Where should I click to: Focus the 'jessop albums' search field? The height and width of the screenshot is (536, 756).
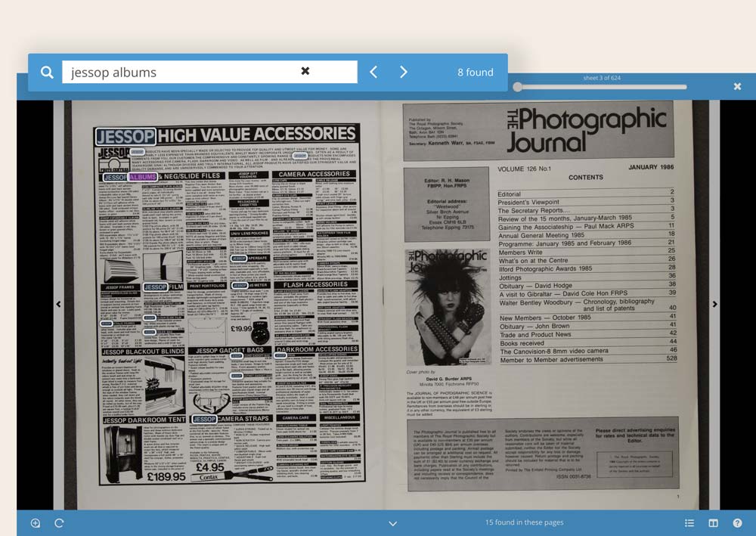click(x=181, y=73)
